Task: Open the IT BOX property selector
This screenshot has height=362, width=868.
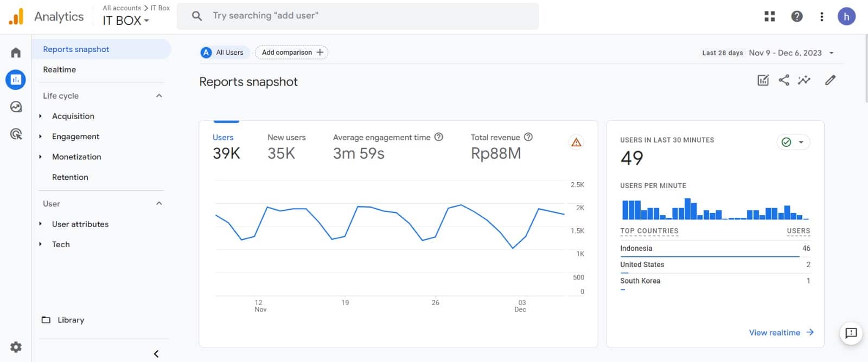Action: tap(126, 21)
